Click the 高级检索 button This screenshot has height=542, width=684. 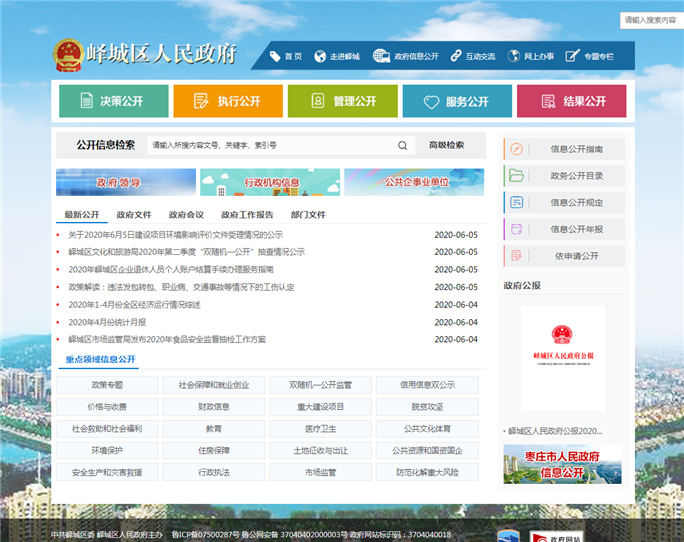click(446, 145)
